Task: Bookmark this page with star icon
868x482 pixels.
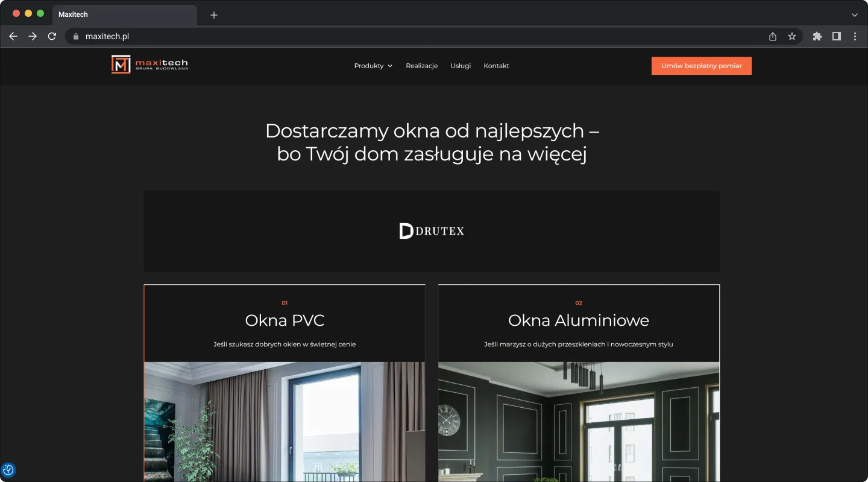Action: coord(792,36)
